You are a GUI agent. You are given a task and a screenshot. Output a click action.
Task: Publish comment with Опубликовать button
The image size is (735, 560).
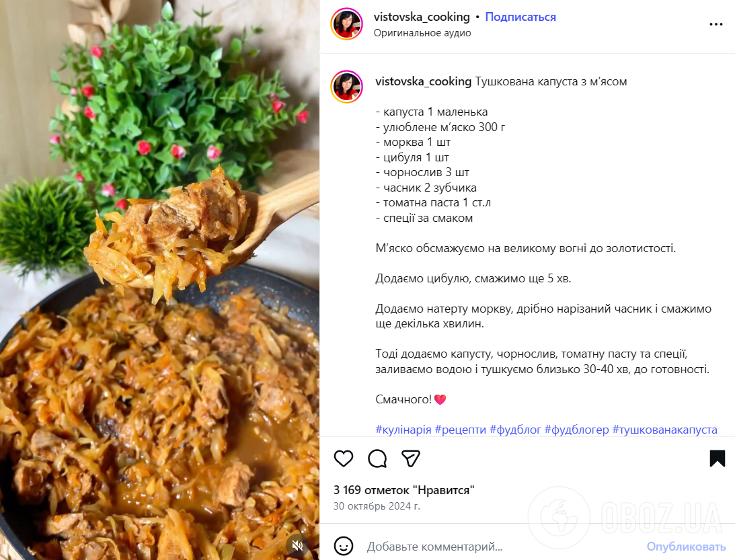coord(687,547)
